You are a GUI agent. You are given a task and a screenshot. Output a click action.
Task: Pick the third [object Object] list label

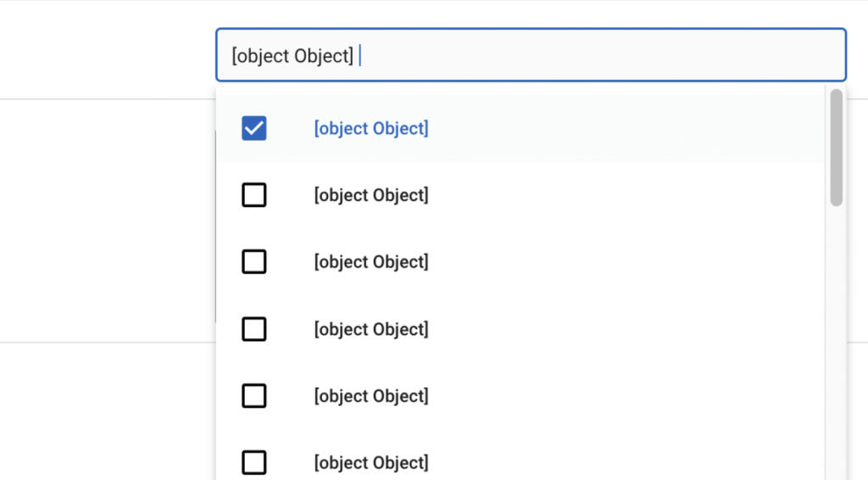[x=371, y=262]
